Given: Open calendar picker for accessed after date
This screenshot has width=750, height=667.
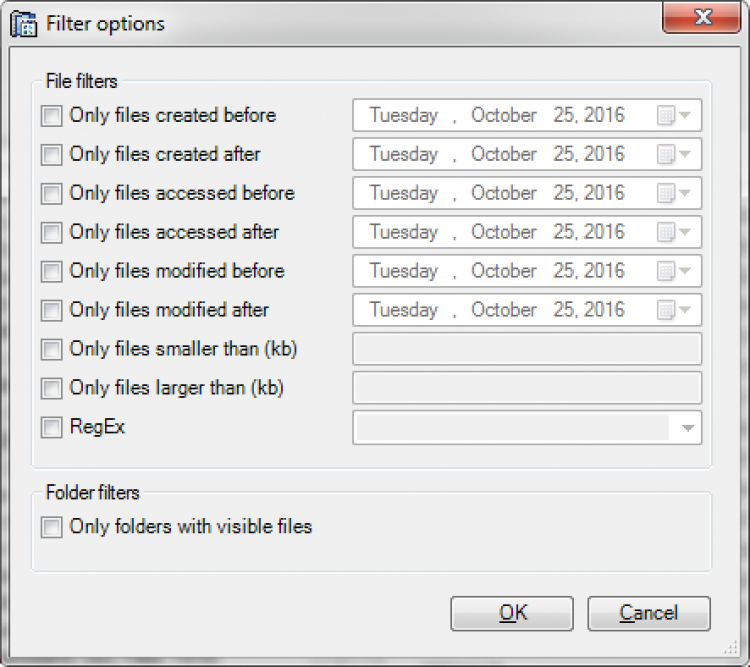Looking at the screenshot, I should 674,233.
